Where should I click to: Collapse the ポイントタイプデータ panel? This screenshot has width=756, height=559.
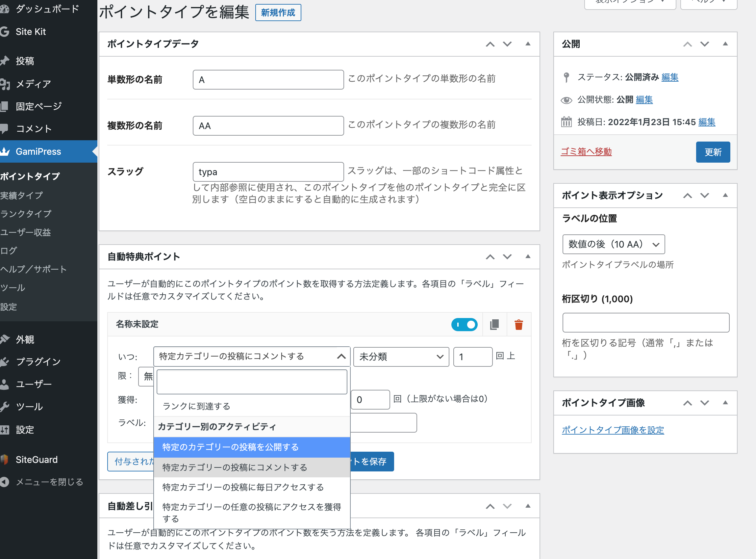pyautogui.click(x=528, y=44)
